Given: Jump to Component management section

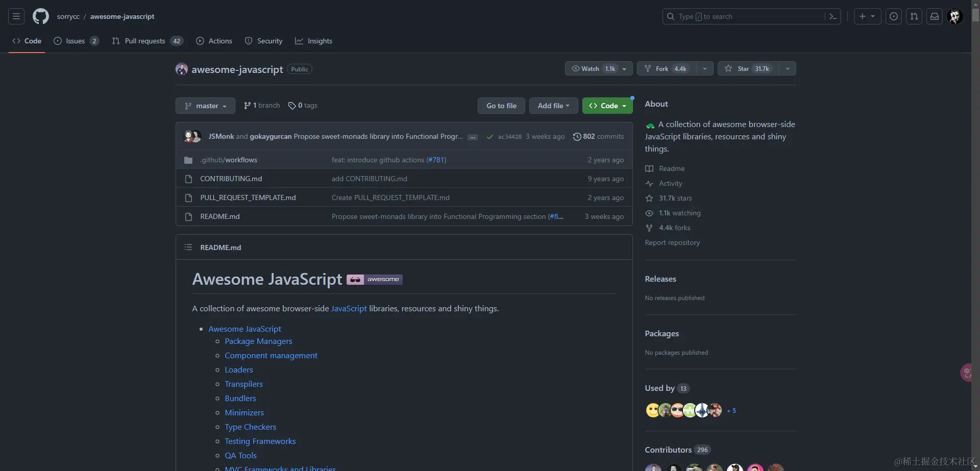Looking at the screenshot, I should (271, 356).
